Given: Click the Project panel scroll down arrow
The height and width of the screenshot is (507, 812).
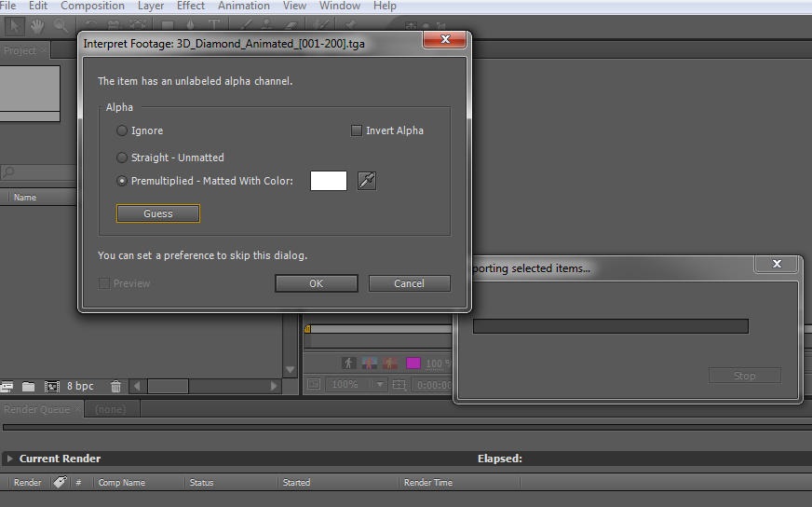Looking at the screenshot, I should click(290, 370).
